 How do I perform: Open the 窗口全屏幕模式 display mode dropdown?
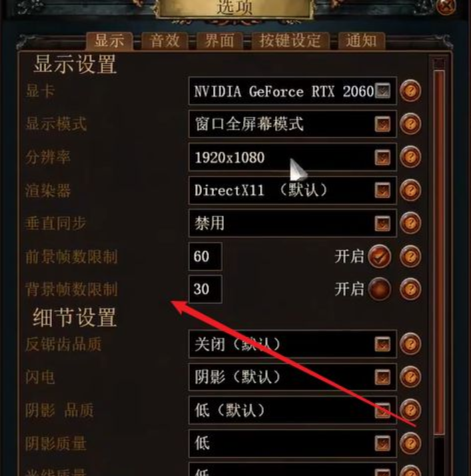[292, 124]
